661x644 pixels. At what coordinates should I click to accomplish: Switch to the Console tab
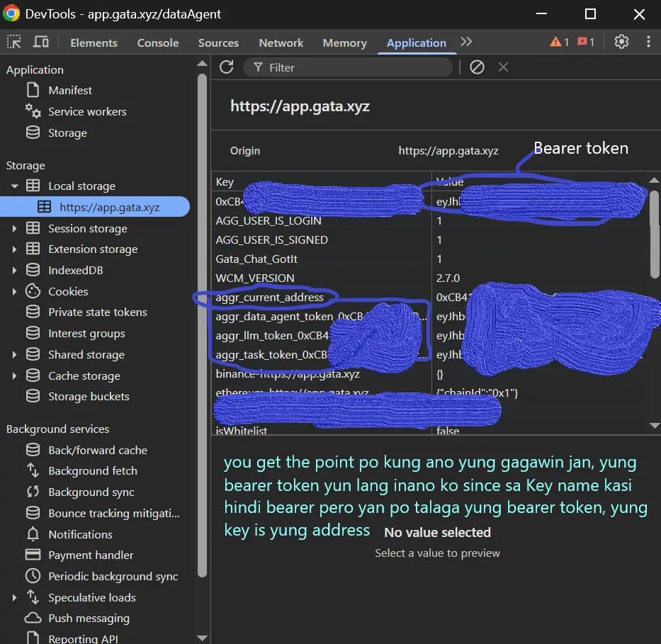pyautogui.click(x=158, y=43)
